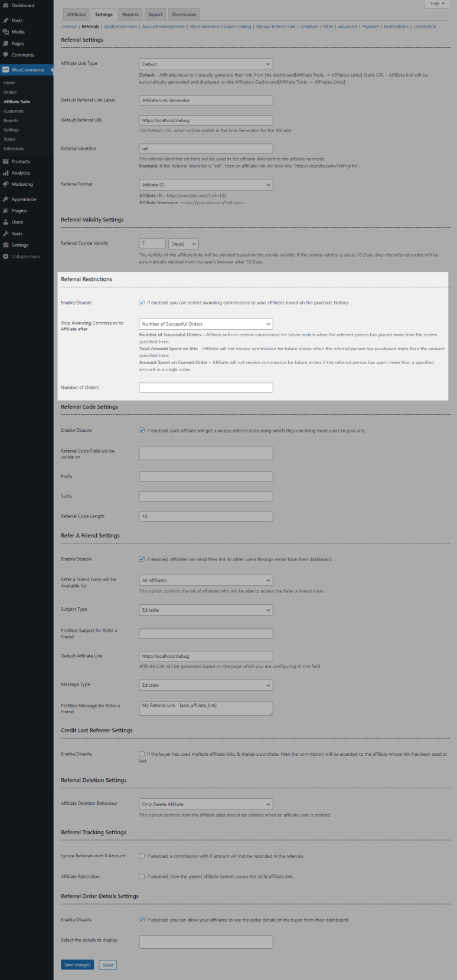This screenshot has width=457, height=980.
Task: Click the Referral Code Length field
Action: [206, 516]
